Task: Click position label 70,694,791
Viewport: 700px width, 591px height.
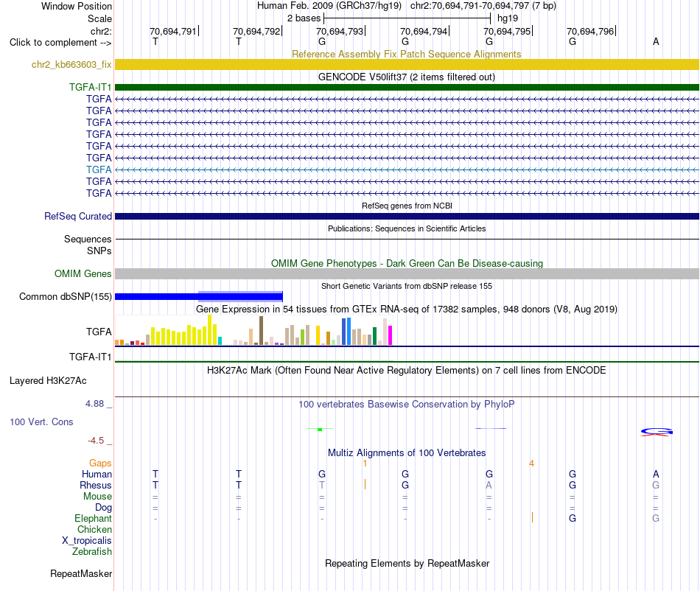Action: coord(173,31)
